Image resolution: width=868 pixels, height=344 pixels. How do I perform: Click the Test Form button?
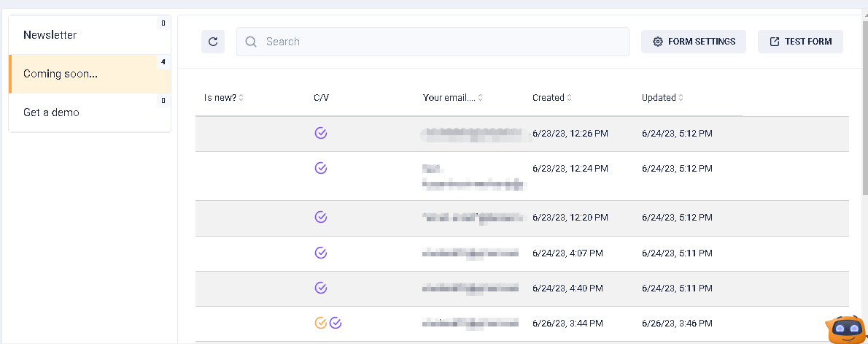coord(800,42)
